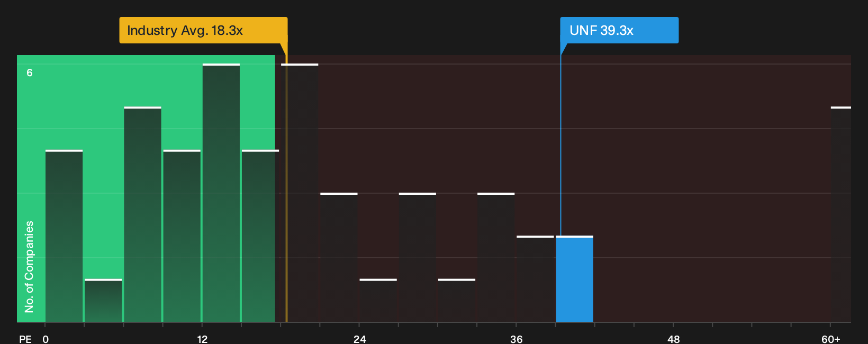Click the x-axis label 0
Image resolution: width=868 pixels, height=344 pixels.
tap(46, 339)
